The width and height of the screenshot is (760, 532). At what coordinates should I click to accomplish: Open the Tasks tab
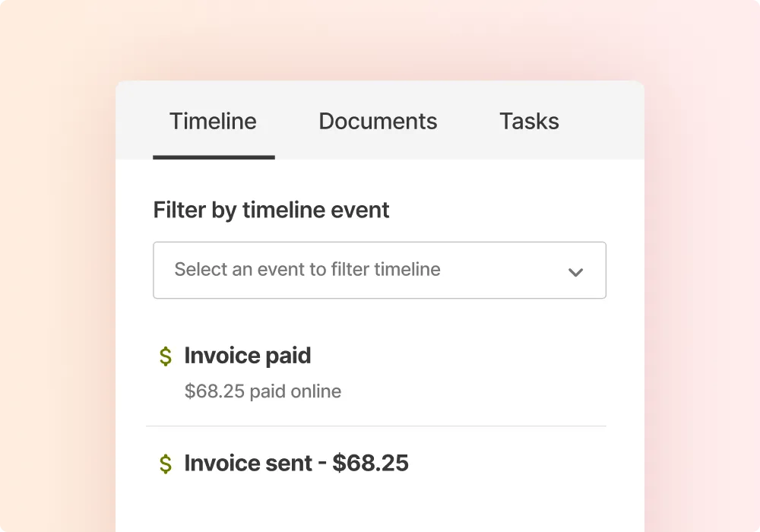pos(529,122)
